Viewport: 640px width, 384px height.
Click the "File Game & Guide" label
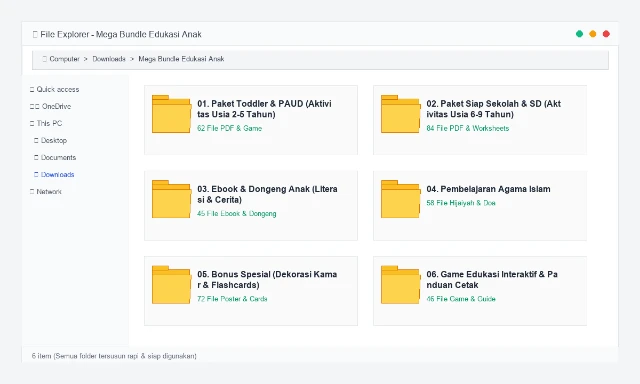tap(461, 299)
